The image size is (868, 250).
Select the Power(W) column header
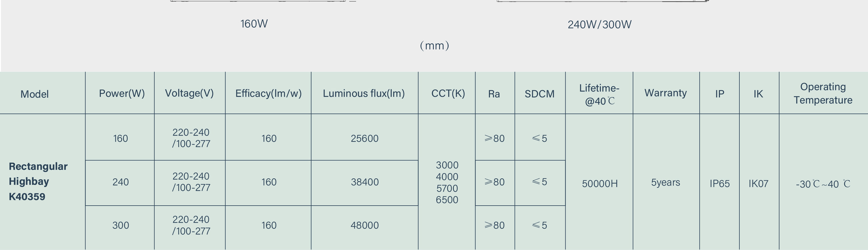[122, 93]
